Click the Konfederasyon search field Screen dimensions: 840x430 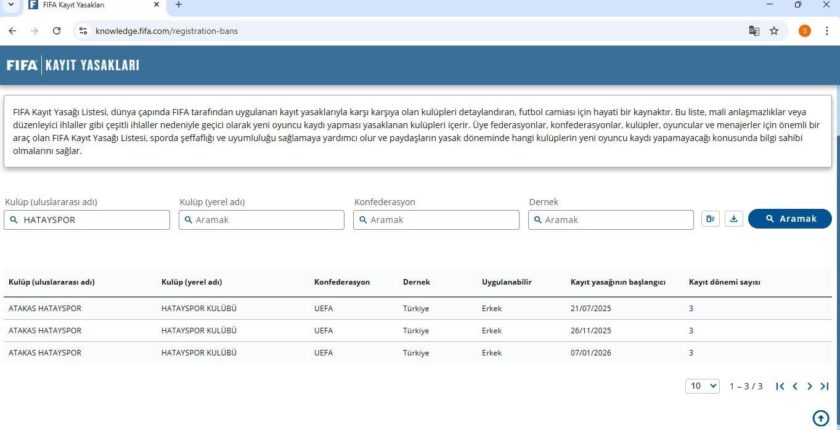436,220
